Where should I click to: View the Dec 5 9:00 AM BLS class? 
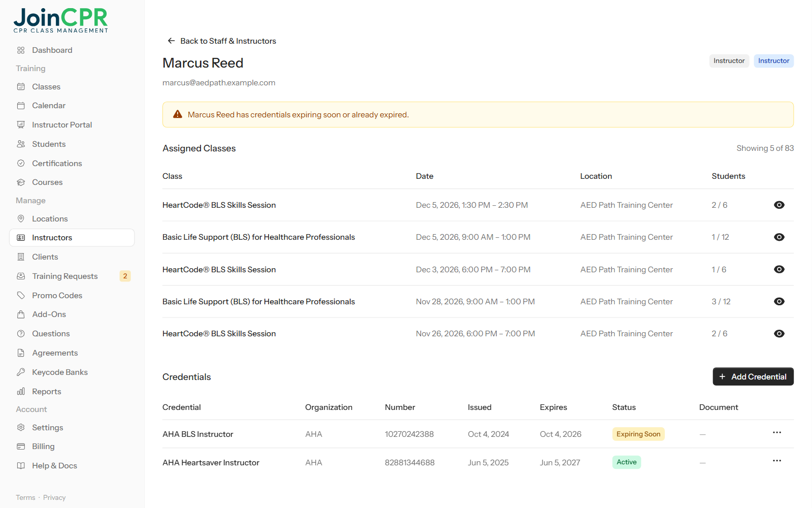pyautogui.click(x=779, y=237)
